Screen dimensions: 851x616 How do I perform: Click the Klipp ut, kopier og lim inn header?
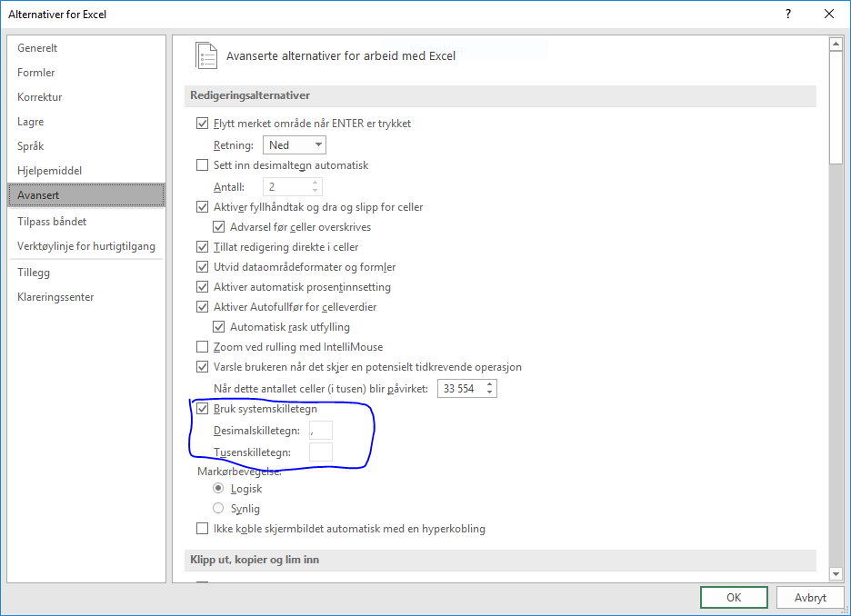tap(500, 560)
